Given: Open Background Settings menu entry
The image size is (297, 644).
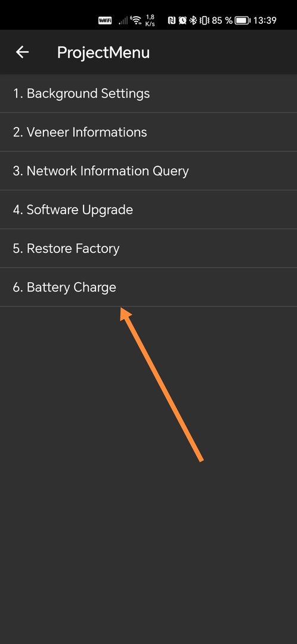Looking at the screenshot, I should (148, 93).
